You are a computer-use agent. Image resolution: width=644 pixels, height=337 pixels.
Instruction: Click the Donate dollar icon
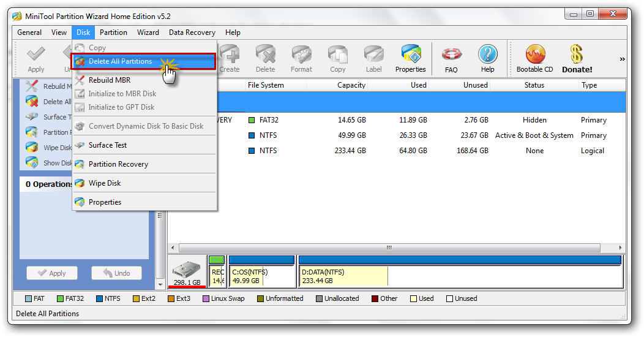[x=577, y=54]
